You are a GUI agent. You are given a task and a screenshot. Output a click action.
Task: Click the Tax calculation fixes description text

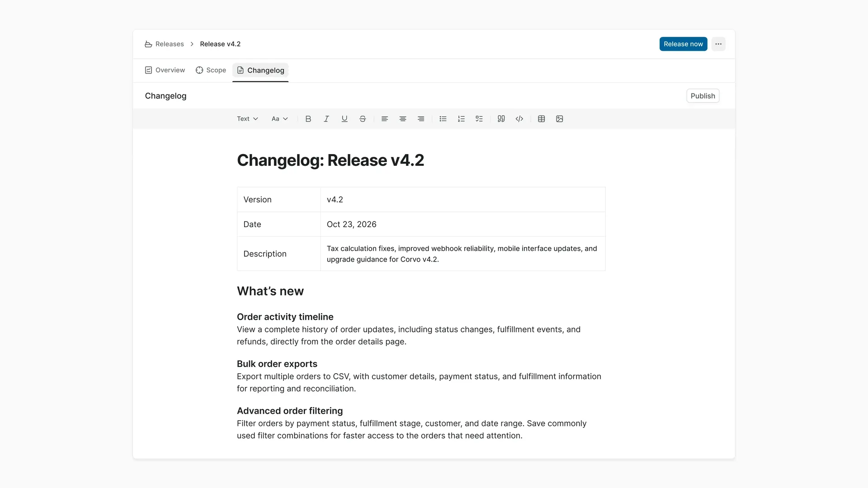coord(462,254)
